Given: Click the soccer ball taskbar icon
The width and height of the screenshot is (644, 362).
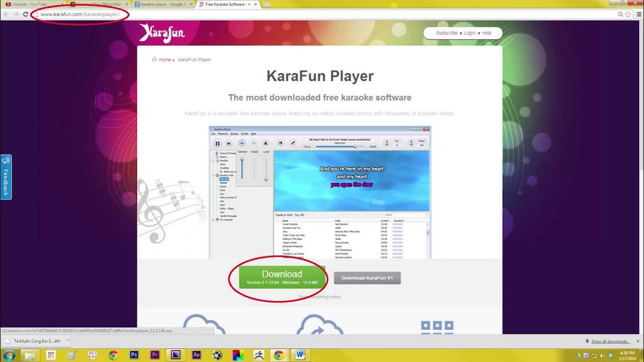Looking at the screenshot, I should (217, 355).
